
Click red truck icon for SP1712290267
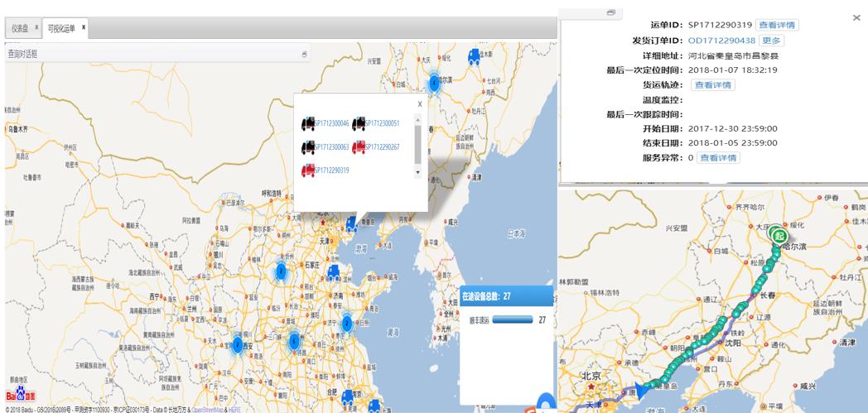(x=359, y=146)
